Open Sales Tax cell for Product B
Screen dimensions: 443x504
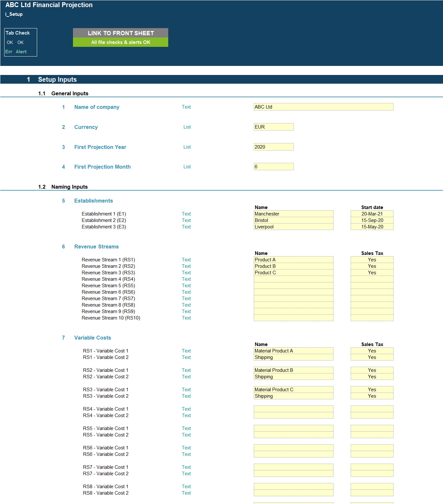[372, 266]
